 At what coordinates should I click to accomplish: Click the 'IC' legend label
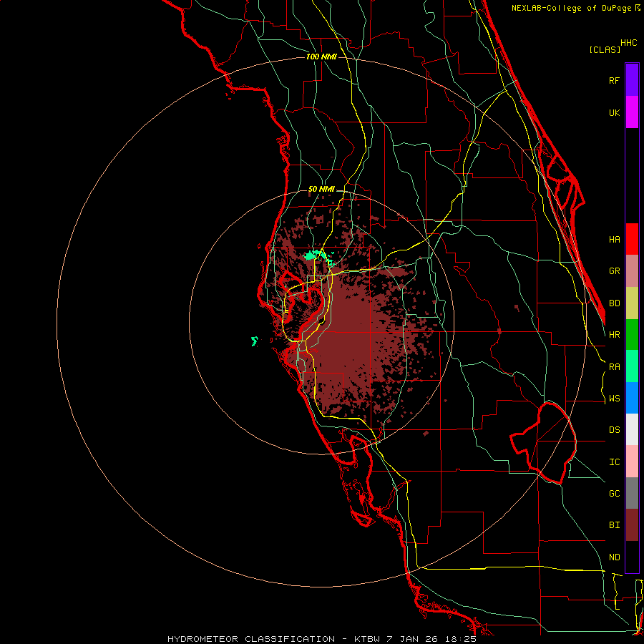coord(614,462)
